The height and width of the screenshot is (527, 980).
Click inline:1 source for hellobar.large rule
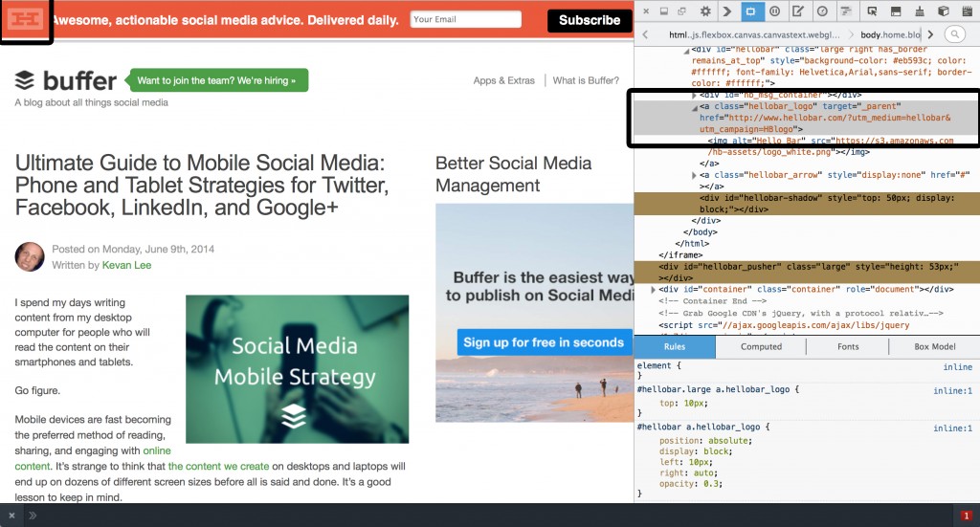(x=952, y=391)
